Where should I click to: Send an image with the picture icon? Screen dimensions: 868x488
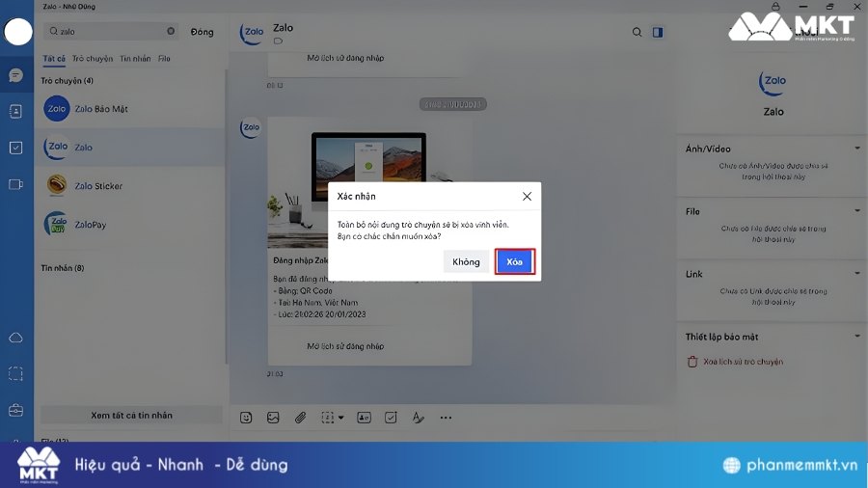pos(273,418)
